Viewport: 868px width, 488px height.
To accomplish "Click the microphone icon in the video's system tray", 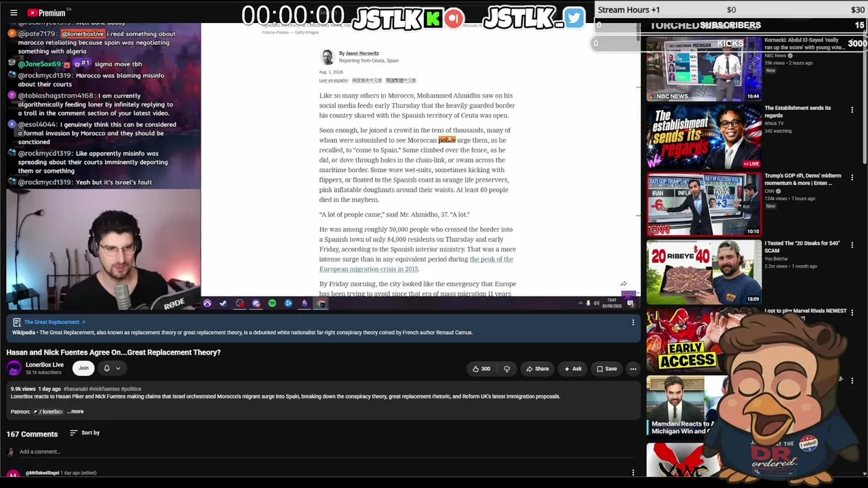I will tap(588, 303).
